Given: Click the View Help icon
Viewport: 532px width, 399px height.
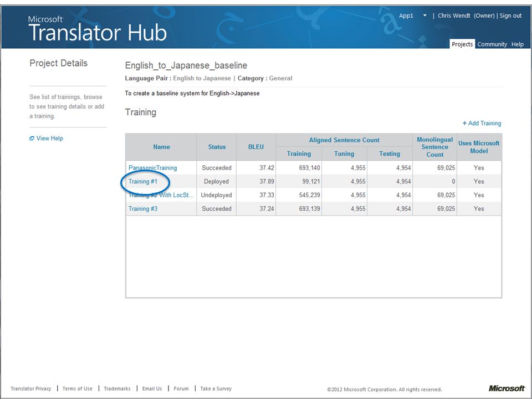Looking at the screenshot, I should coord(32,139).
